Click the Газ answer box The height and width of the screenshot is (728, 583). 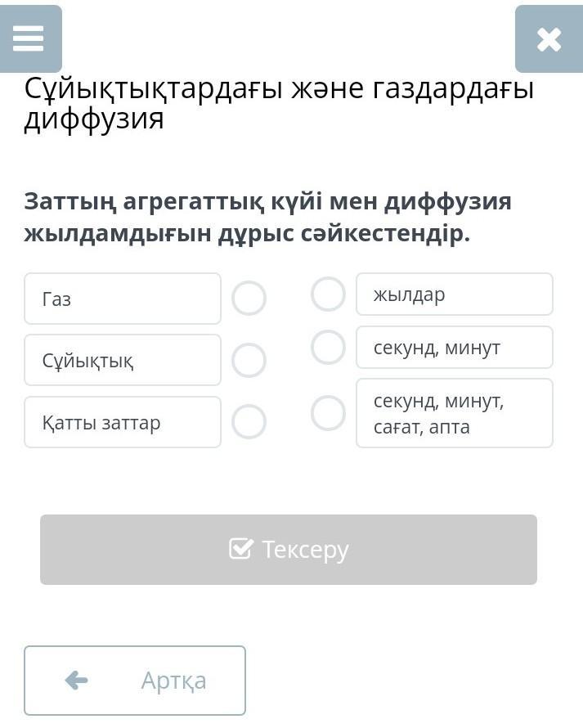123,299
